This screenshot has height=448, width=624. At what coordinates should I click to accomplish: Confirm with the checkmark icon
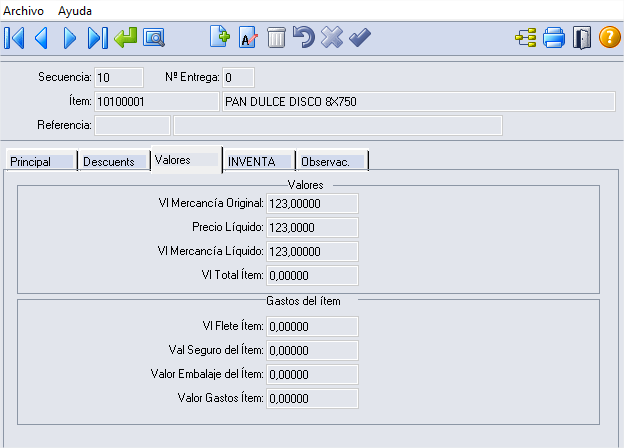click(x=360, y=38)
